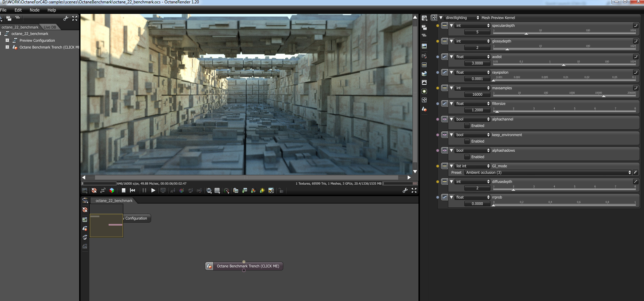This screenshot has width=644, height=301.
Task: Click the render viewport horizontal scrollbar
Action: [246, 177]
